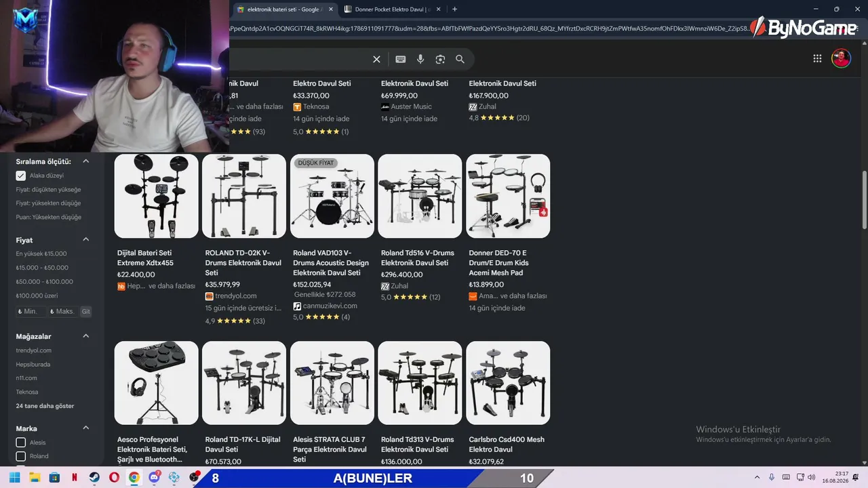Close the 'elektronik bateri seti' tab
The height and width of the screenshot is (488, 868).
331,9
